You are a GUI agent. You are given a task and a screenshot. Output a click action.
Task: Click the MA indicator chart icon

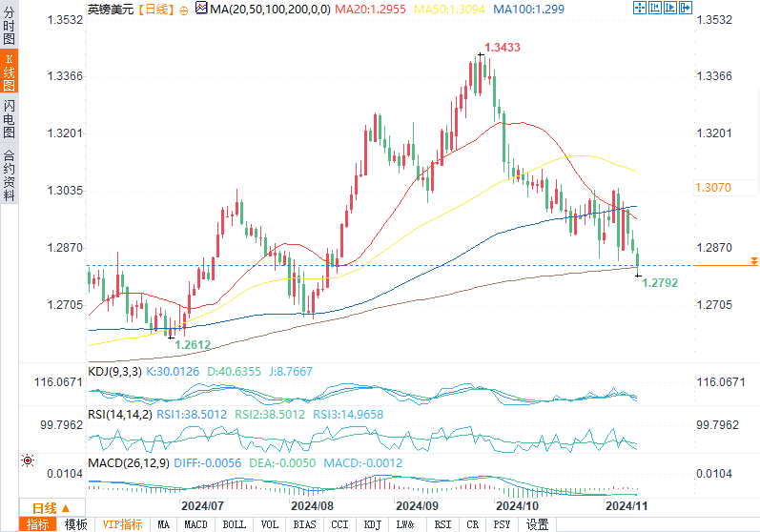(200, 9)
